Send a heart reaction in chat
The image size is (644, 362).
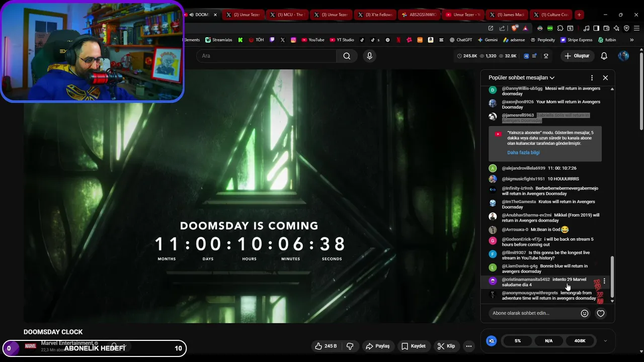pyautogui.click(x=600, y=313)
